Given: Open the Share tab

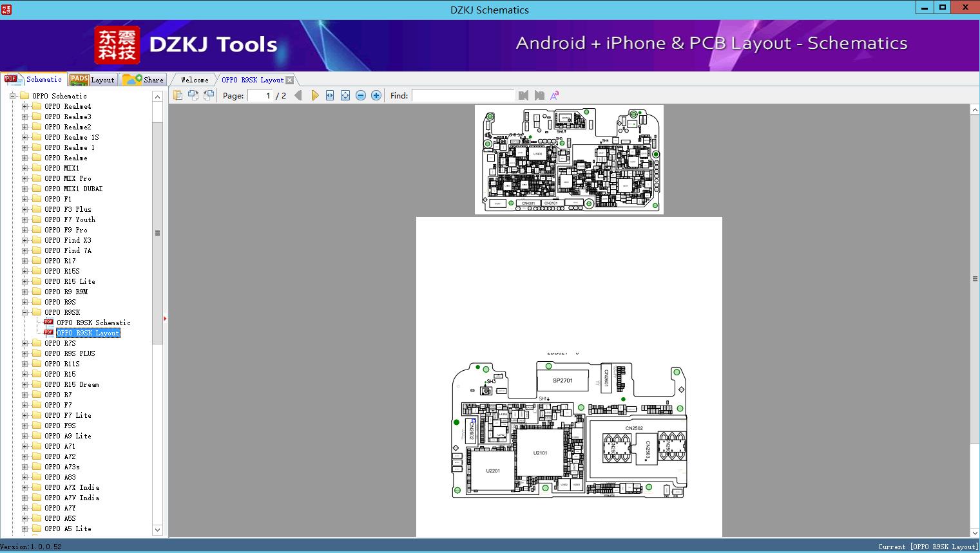Looking at the screenshot, I should 143,80.
